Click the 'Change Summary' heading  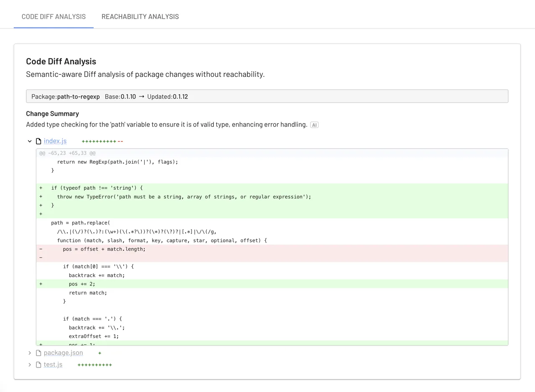click(52, 114)
